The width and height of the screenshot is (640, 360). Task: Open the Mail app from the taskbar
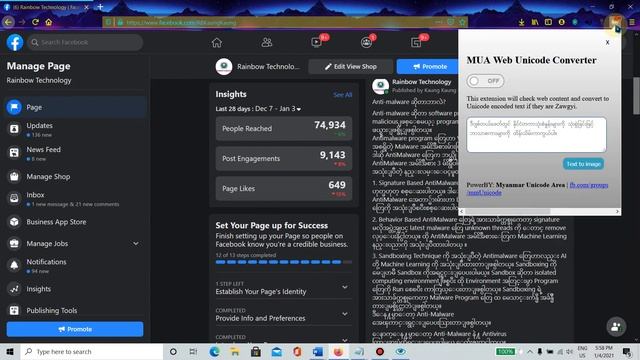tap(276, 351)
